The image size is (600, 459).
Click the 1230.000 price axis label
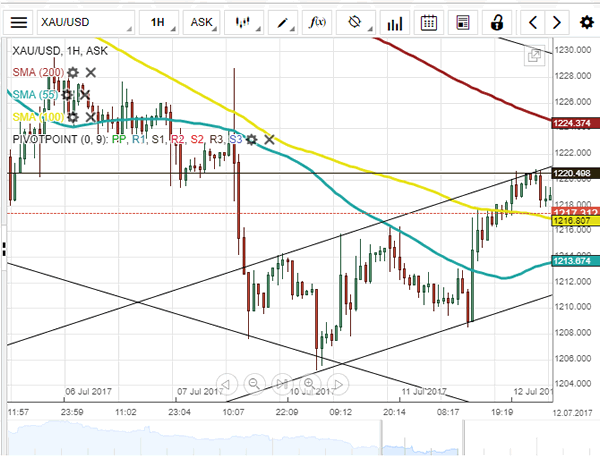coord(573,50)
